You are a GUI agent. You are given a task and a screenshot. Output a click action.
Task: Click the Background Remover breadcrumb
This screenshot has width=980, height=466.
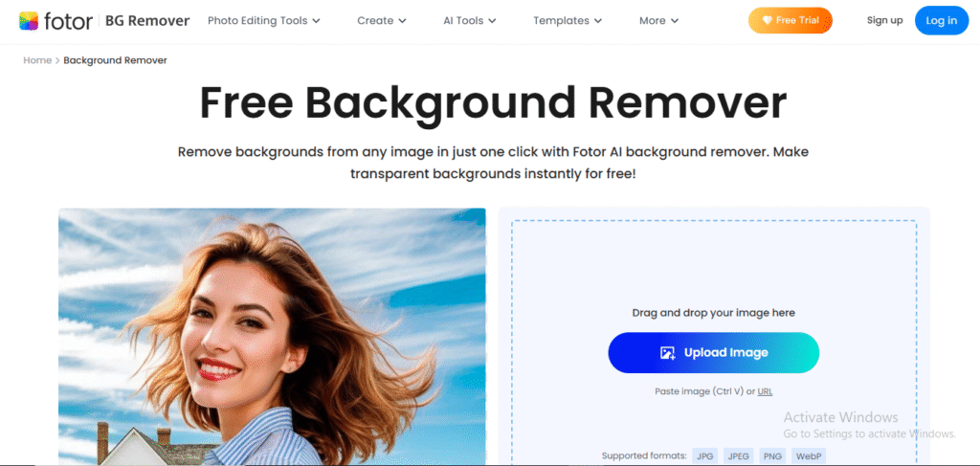coord(115,60)
